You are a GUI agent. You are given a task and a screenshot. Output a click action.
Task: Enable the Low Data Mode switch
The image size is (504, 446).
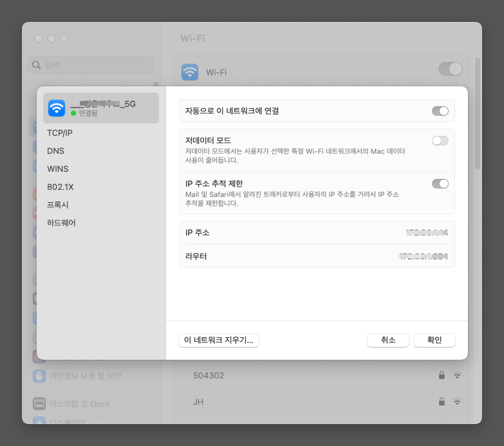tap(440, 140)
